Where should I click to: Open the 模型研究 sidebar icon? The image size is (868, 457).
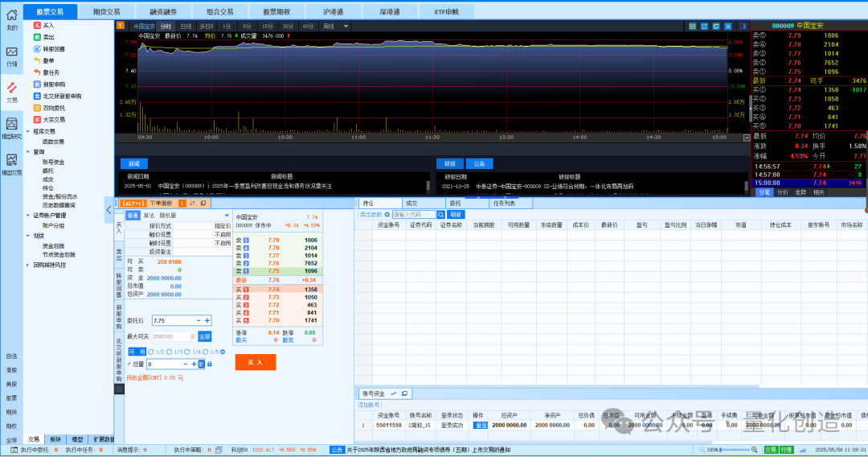11,129
